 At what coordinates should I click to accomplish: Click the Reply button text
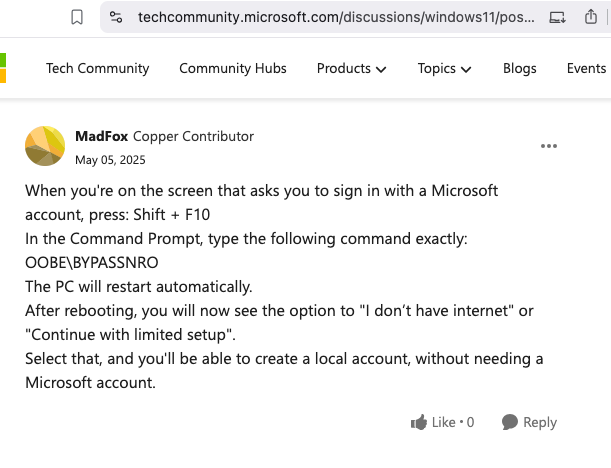(x=540, y=422)
